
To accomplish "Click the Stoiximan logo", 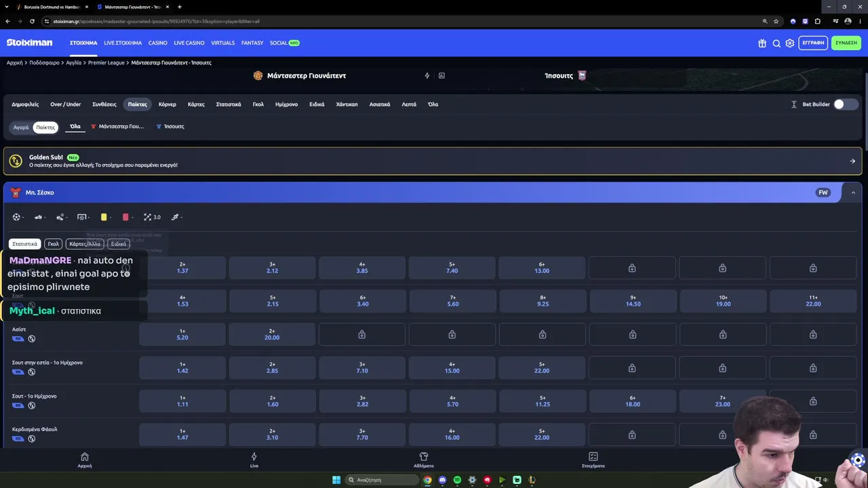I will [x=29, y=43].
